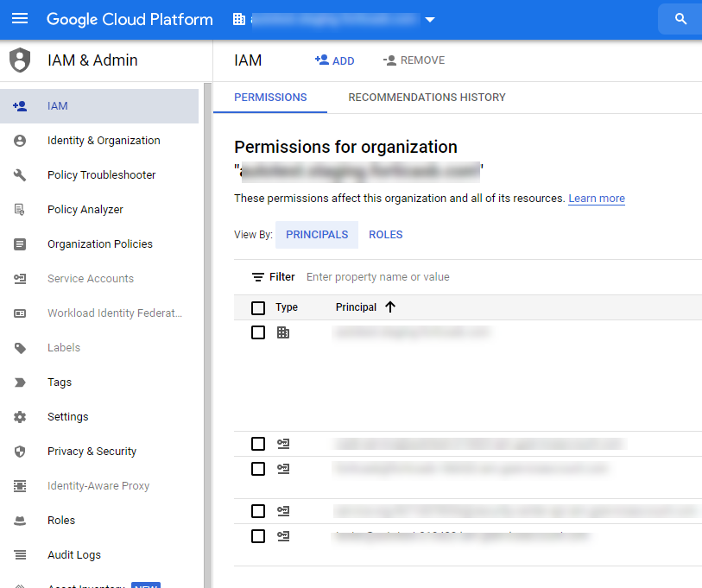
Task: Open the project selector dropdown arrow
Action: click(x=430, y=20)
